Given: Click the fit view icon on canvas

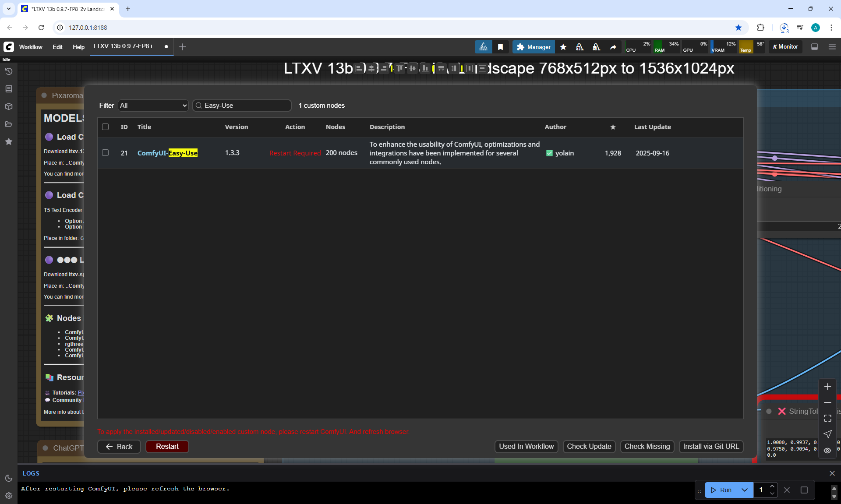Looking at the screenshot, I should [x=827, y=418].
